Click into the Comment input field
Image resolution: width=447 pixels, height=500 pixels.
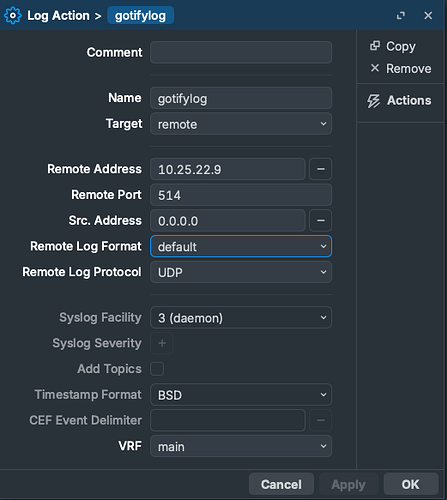tap(241, 52)
